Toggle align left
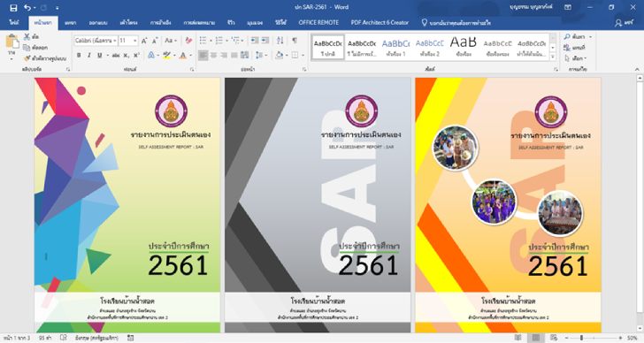 [203, 55]
